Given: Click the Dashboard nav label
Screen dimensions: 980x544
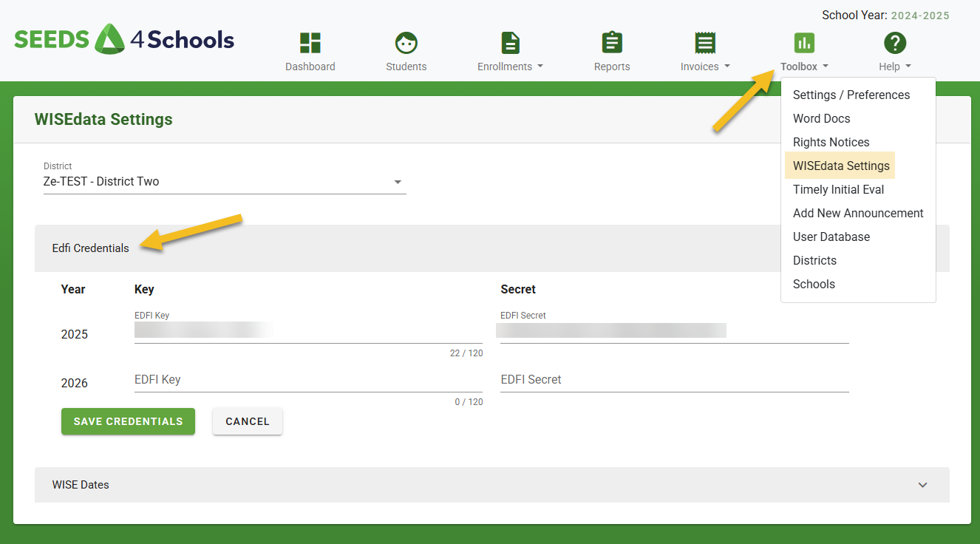Looking at the screenshot, I should pos(310,67).
